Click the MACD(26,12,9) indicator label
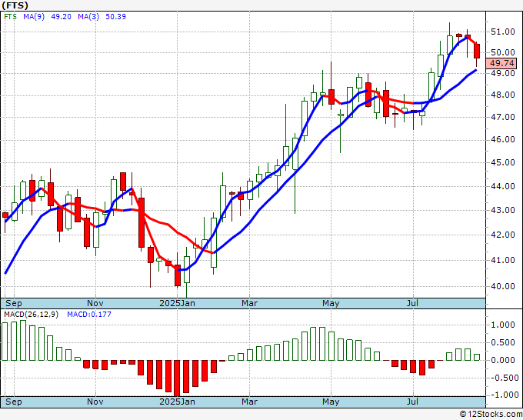 (31, 315)
